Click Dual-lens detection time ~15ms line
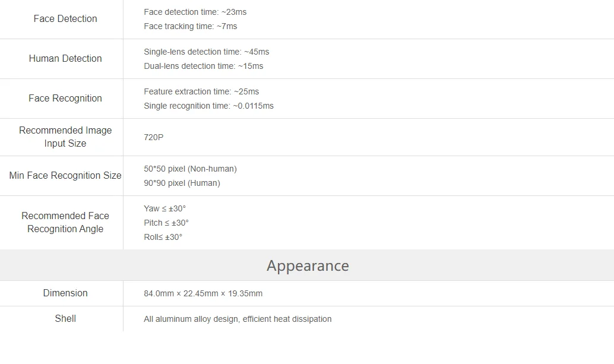 click(203, 66)
